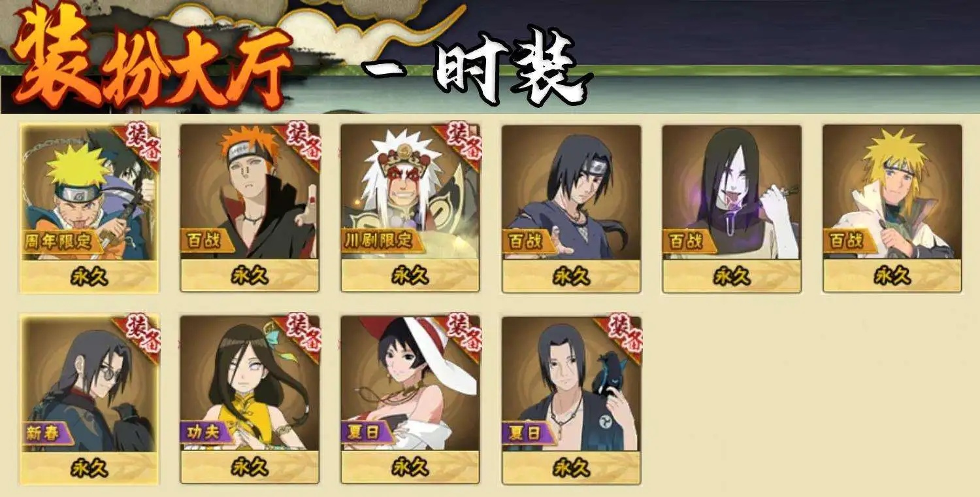Click the 装备 ribbon on 功夫 card
The height and width of the screenshot is (497, 980).
pyautogui.click(x=302, y=333)
